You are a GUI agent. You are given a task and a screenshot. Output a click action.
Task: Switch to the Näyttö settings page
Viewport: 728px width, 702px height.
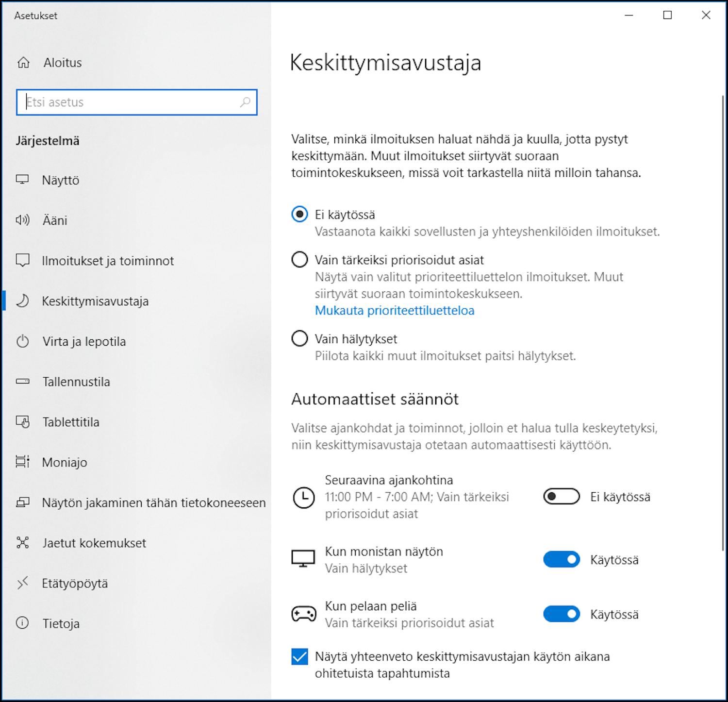click(23, 180)
